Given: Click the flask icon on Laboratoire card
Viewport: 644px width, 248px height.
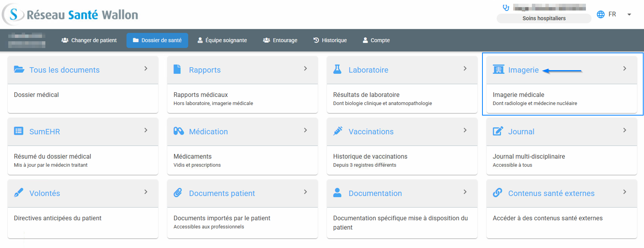Looking at the screenshot, I should tap(337, 69).
